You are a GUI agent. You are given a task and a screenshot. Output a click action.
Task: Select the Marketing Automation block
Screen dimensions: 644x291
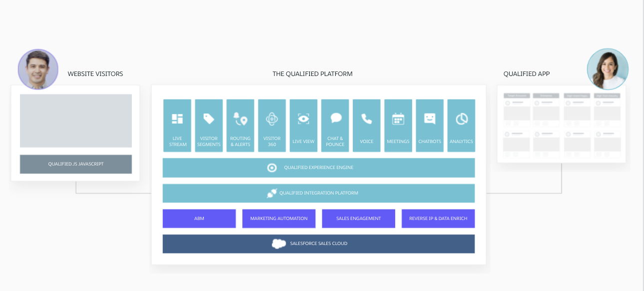pos(279,218)
